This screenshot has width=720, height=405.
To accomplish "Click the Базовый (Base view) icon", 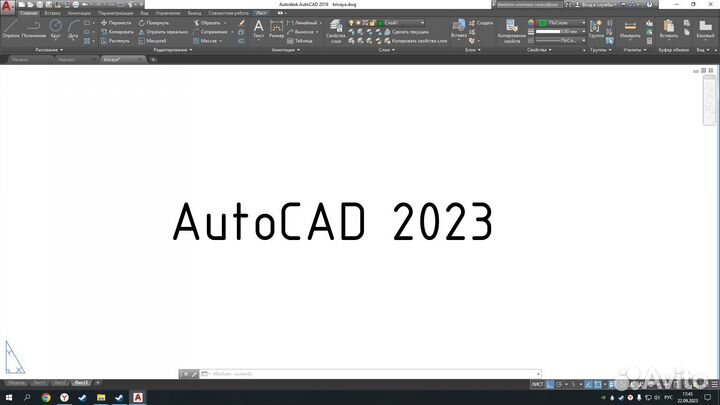I will 705,28.
